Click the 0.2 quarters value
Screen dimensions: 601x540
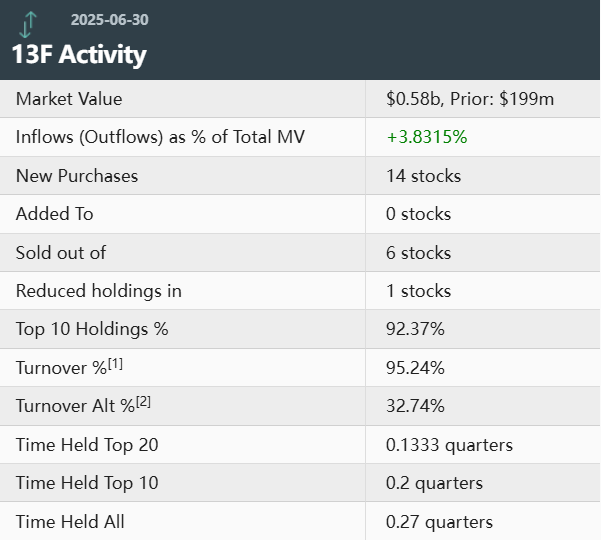434,483
